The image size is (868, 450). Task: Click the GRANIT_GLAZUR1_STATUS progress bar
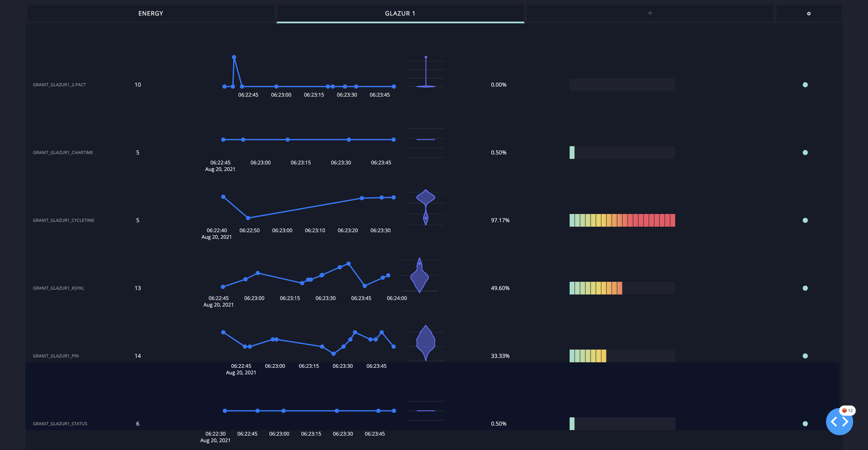[622, 423]
